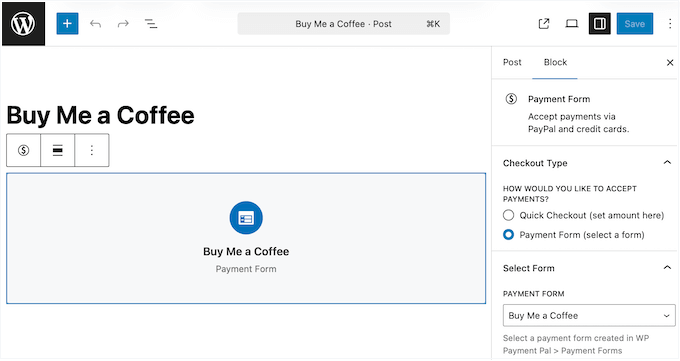This screenshot has height=361, width=680.
Task: Collapse the Select Form panel
Action: (667, 268)
